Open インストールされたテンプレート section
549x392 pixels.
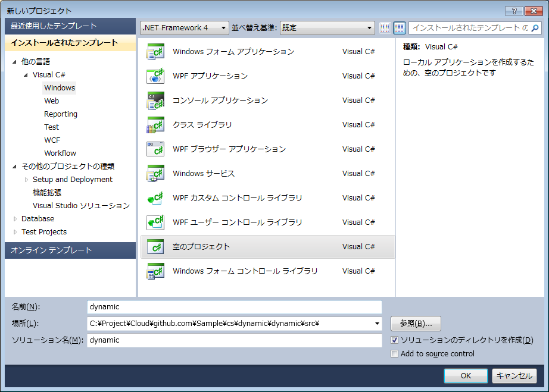[70, 43]
